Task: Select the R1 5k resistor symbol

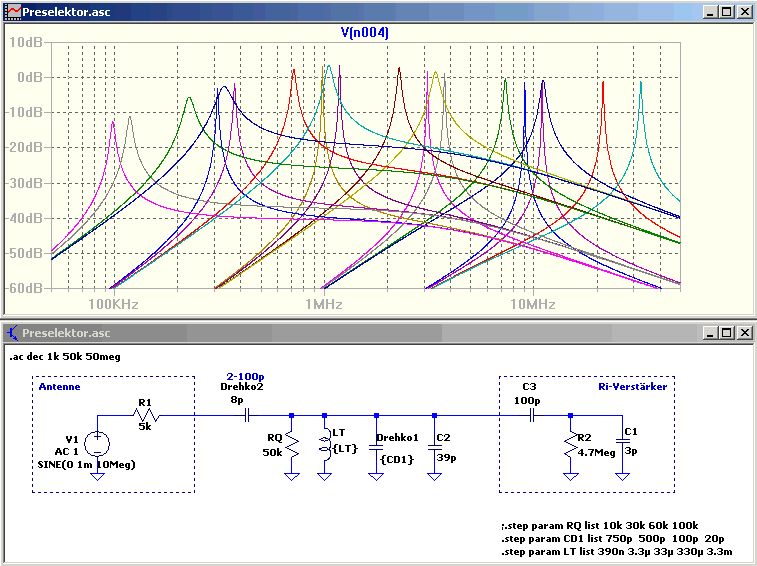Action: pyautogui.click(x=143, y=414)
